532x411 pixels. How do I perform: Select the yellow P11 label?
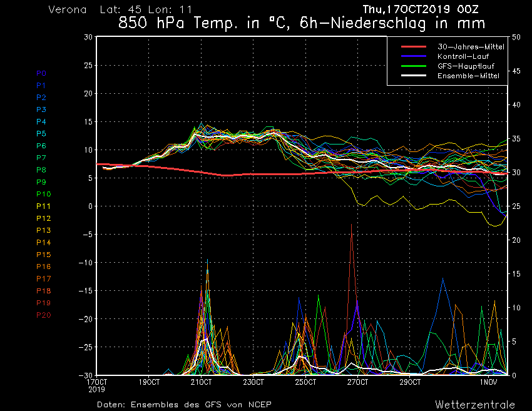click(x=43, y=206)
